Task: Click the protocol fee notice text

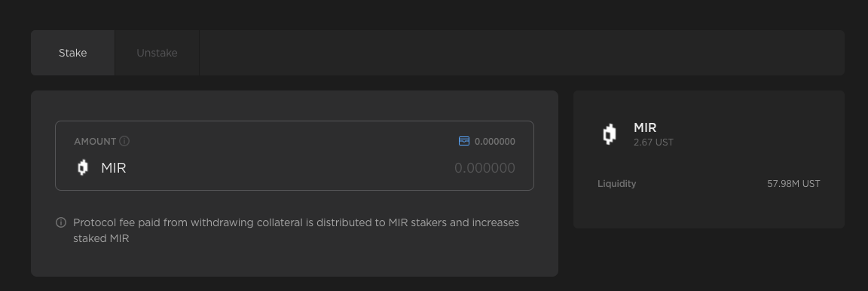Action: point(296,231)
